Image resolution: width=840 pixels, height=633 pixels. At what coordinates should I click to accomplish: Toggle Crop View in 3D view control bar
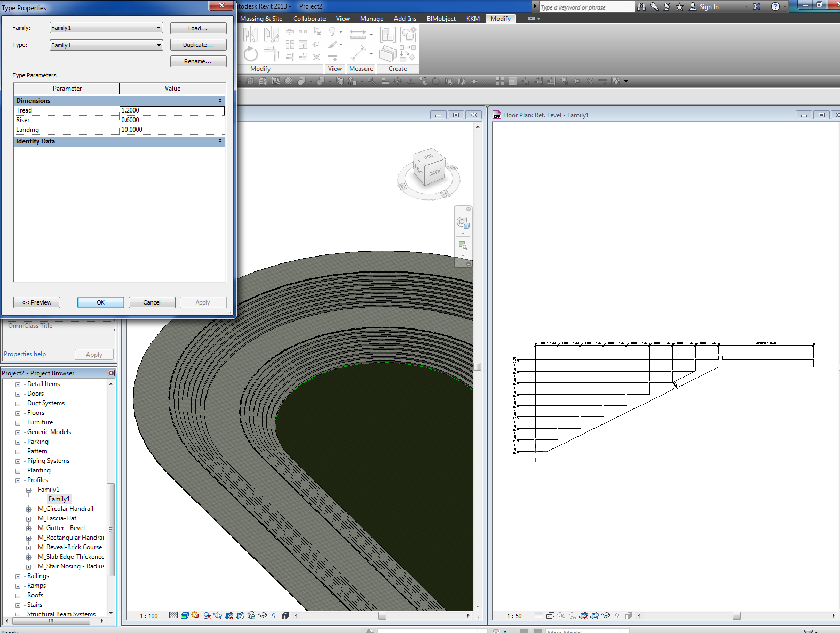click(229, 615)
